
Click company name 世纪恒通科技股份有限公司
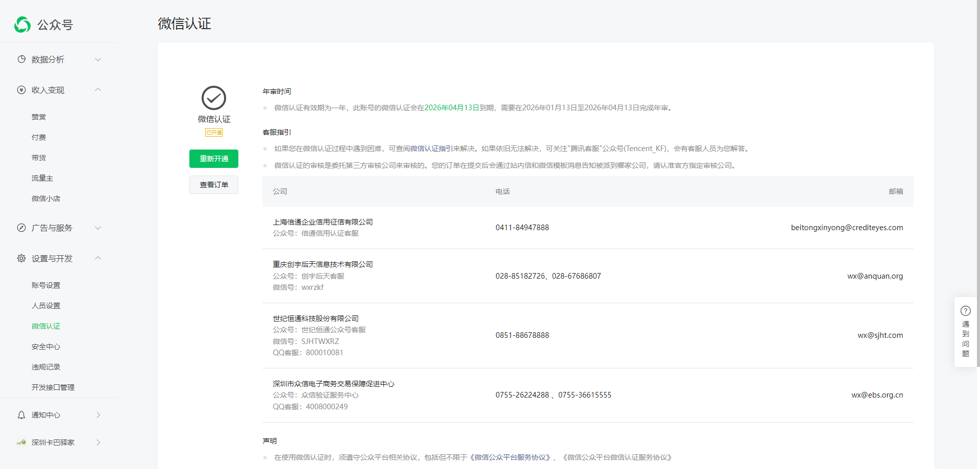point(315,318)
